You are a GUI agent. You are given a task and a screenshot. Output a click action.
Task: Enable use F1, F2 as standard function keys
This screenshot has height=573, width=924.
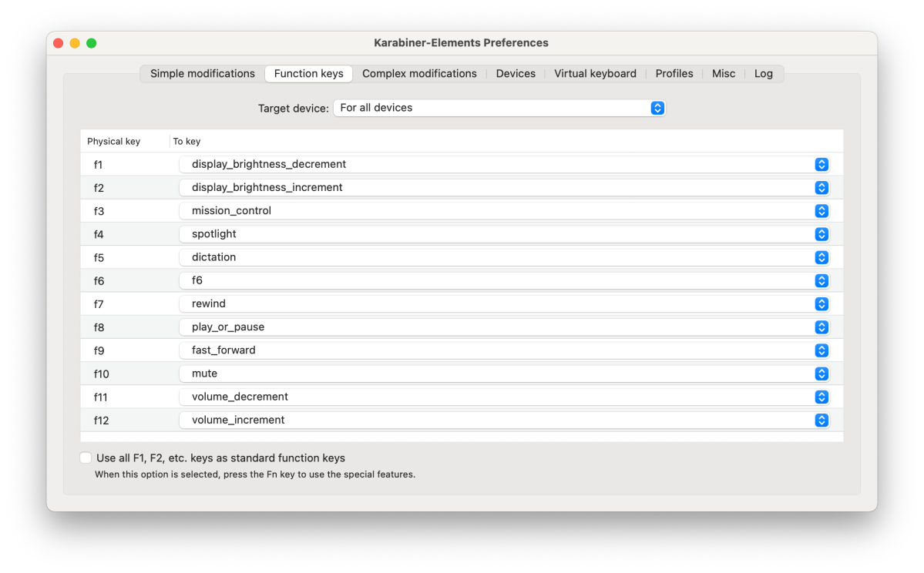click(x=86, y=457)
